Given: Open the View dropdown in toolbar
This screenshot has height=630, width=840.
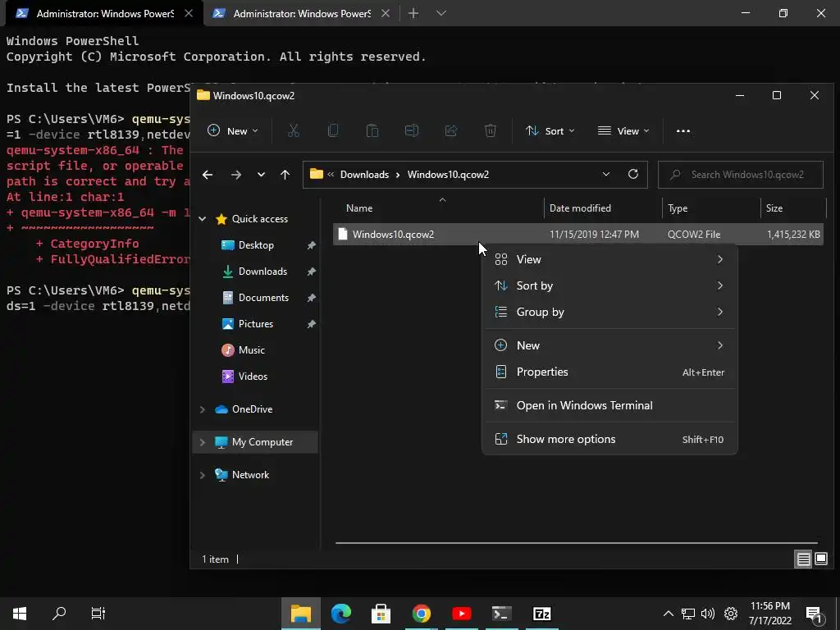Looking at the screenshot, I should [623, 130].
